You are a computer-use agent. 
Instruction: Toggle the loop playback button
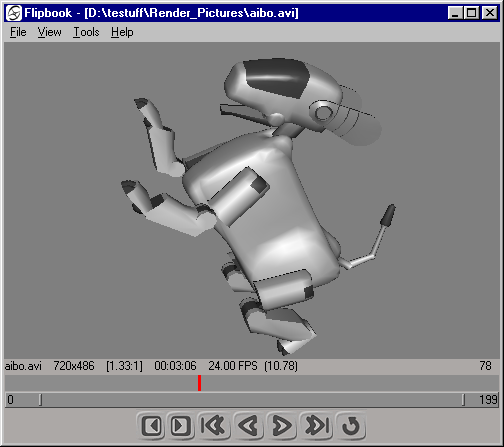(351, 425)
